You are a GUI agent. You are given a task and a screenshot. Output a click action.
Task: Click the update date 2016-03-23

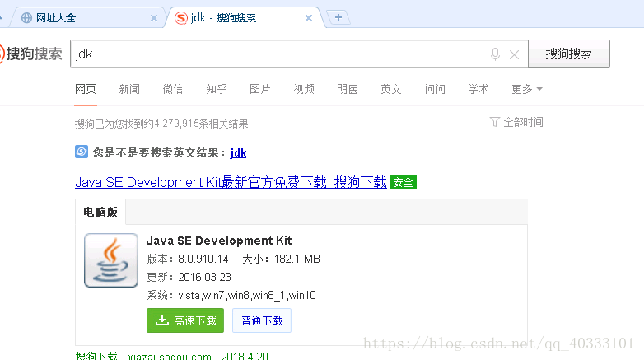coord(204,277)
